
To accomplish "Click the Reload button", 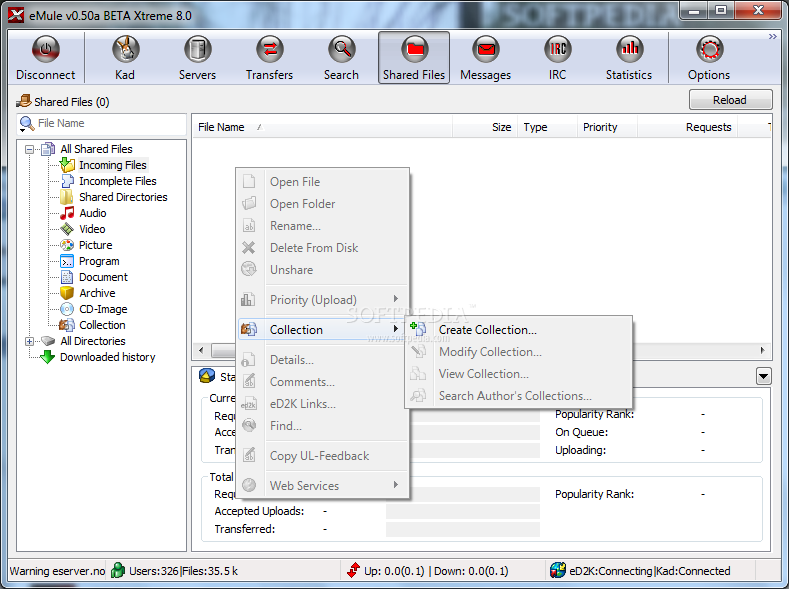I will coord(730,100).
